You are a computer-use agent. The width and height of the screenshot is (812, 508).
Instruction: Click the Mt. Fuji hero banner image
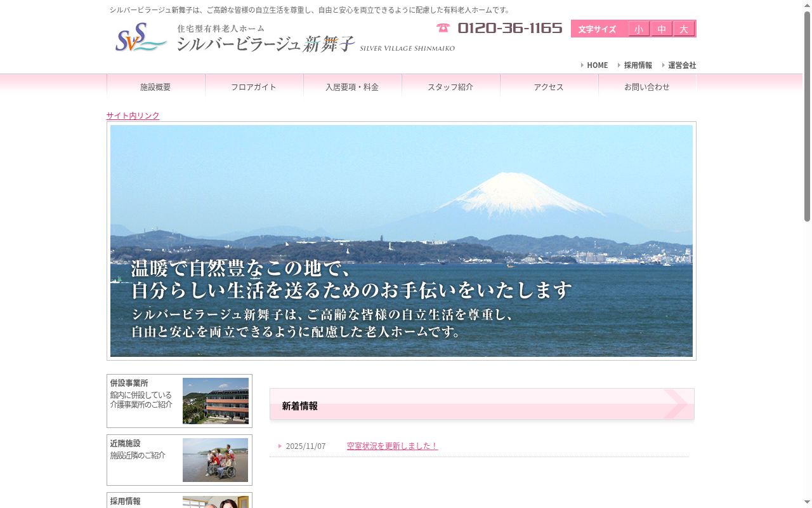pos(402,241)
